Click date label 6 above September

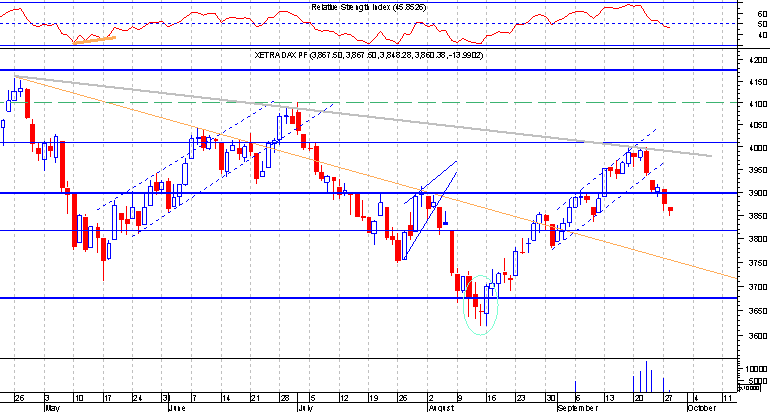(578, 398)
